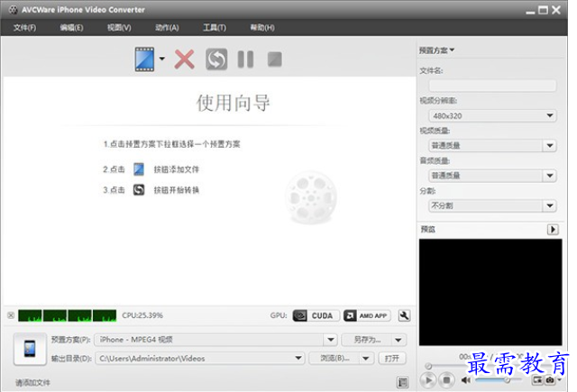Expand the preview panel arrow button

tap(553, 230)
